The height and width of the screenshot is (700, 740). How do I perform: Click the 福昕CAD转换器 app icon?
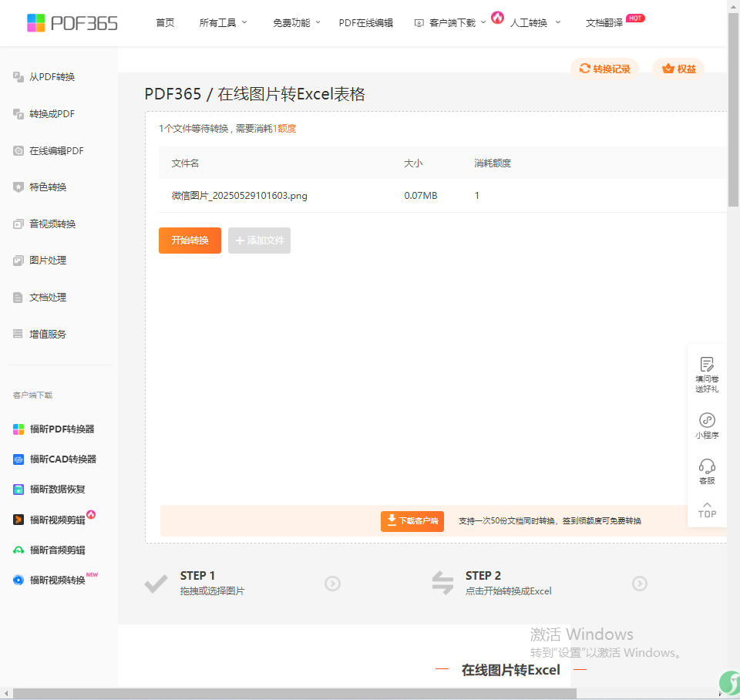point(18,459)
